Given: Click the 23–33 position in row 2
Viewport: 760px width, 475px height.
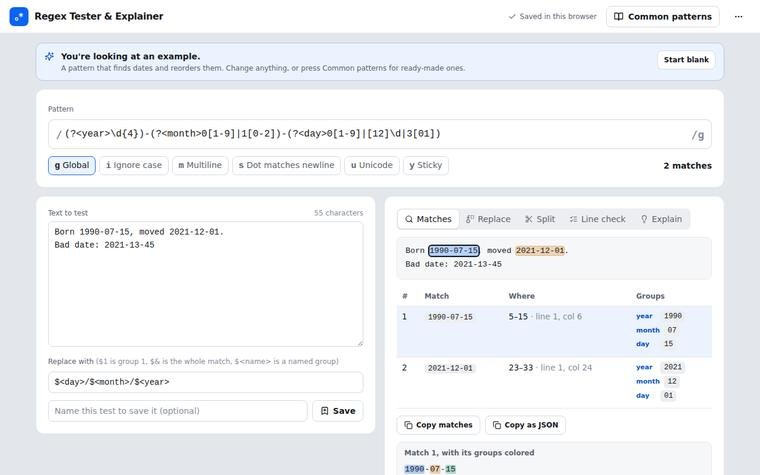Looking at the screenshot, I should [521, 368].
